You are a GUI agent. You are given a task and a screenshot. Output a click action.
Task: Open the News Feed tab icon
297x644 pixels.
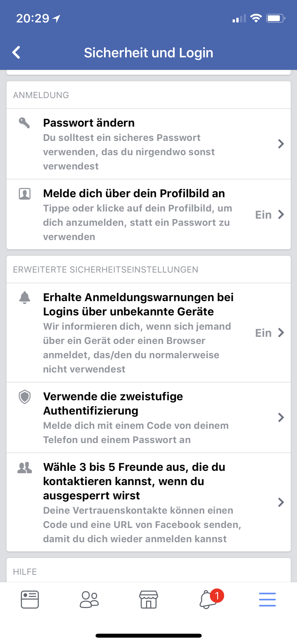(30, 599)
